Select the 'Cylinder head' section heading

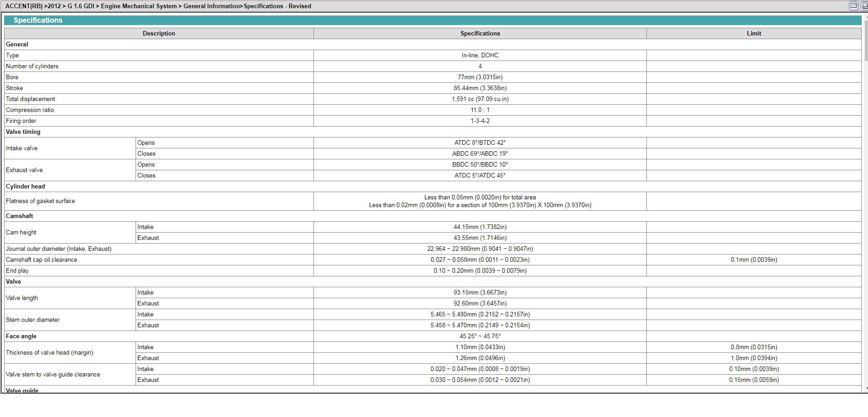tap(25, 186)
